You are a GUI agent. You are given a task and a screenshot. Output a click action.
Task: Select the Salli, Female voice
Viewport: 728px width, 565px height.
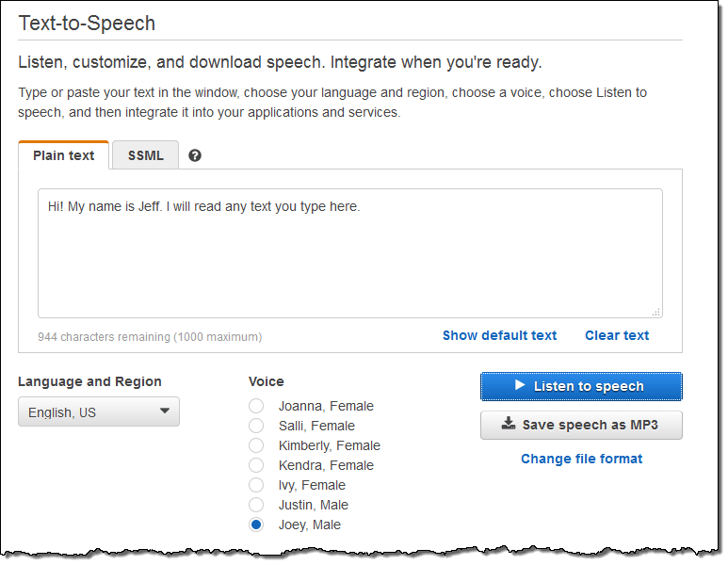(256, 426)
